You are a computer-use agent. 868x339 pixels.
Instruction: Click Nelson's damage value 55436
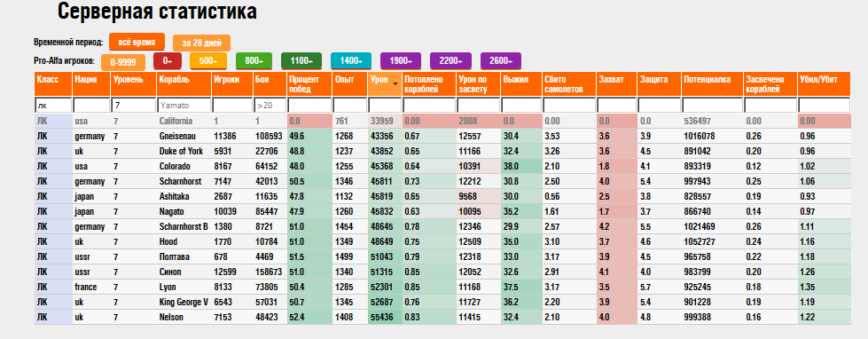click(381, 318)
